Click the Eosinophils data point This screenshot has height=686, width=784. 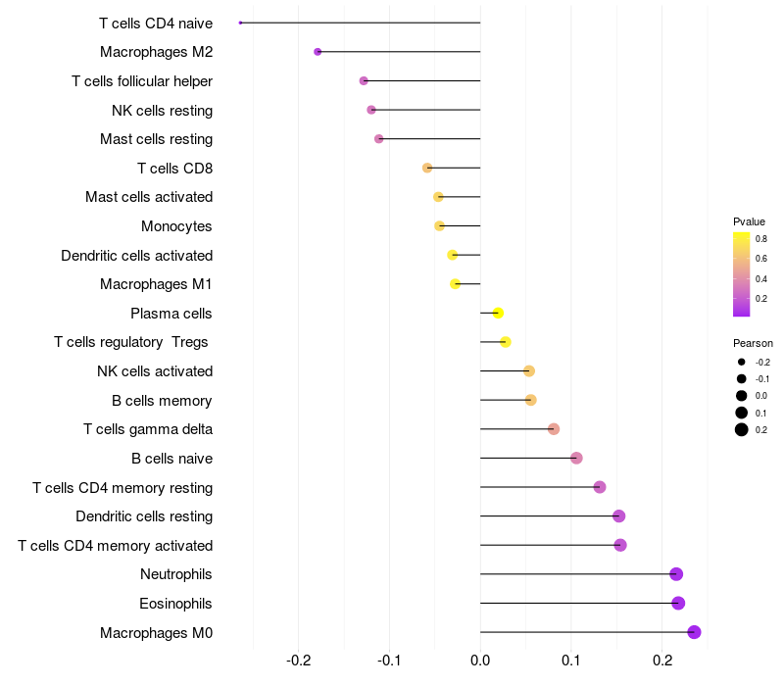678,603
